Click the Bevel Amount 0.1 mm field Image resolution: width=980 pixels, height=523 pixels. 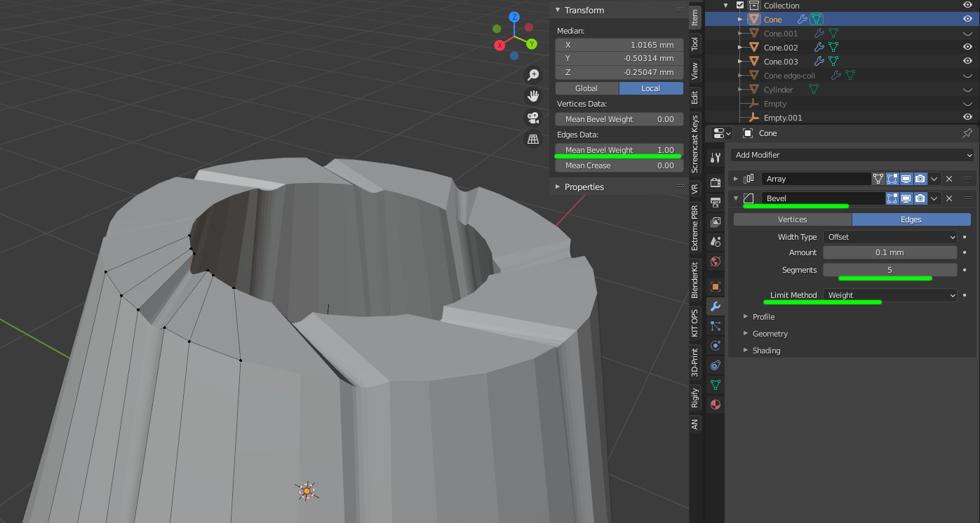(x=890, y=252)
